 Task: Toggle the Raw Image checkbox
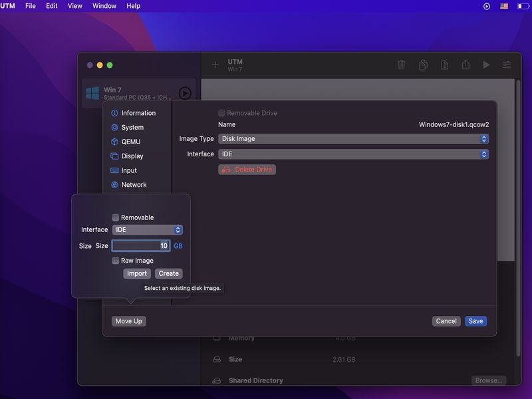(116, 260)
